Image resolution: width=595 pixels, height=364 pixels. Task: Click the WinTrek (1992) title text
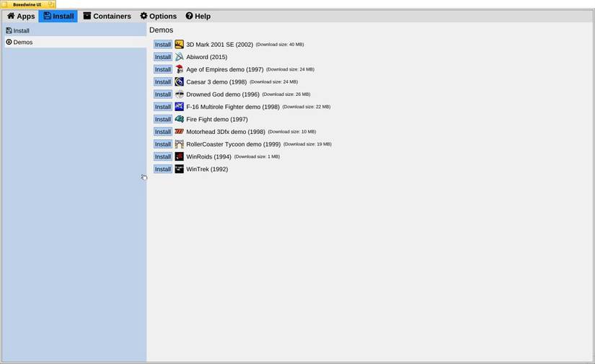point(207,169)
